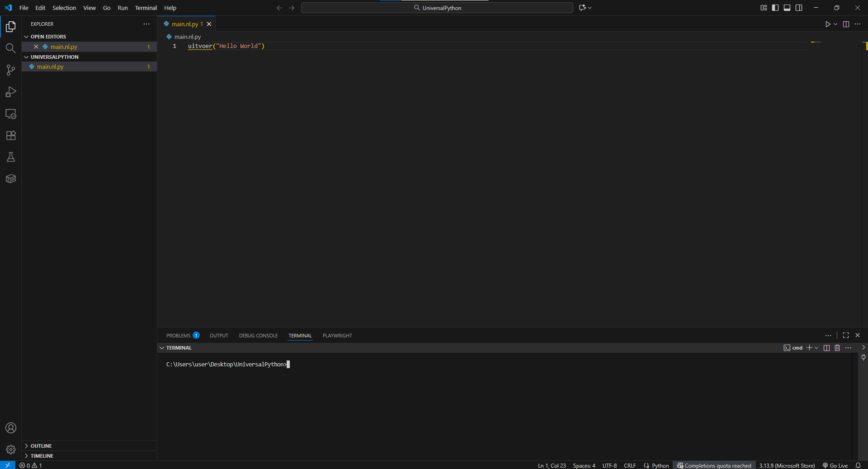This screenshot has height=469, width=868.
Task: Run the Python file with the play button
Action: pos(828,24)
